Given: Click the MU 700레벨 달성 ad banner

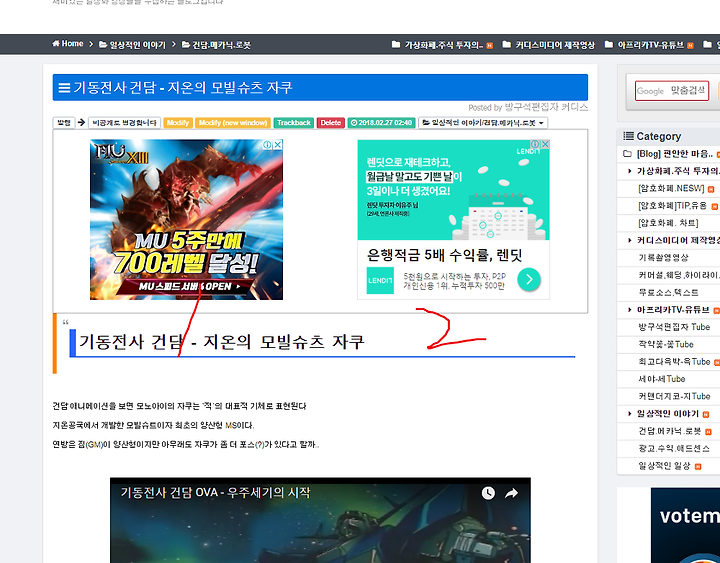Looking at the screenshot, I should pos(186,220).
